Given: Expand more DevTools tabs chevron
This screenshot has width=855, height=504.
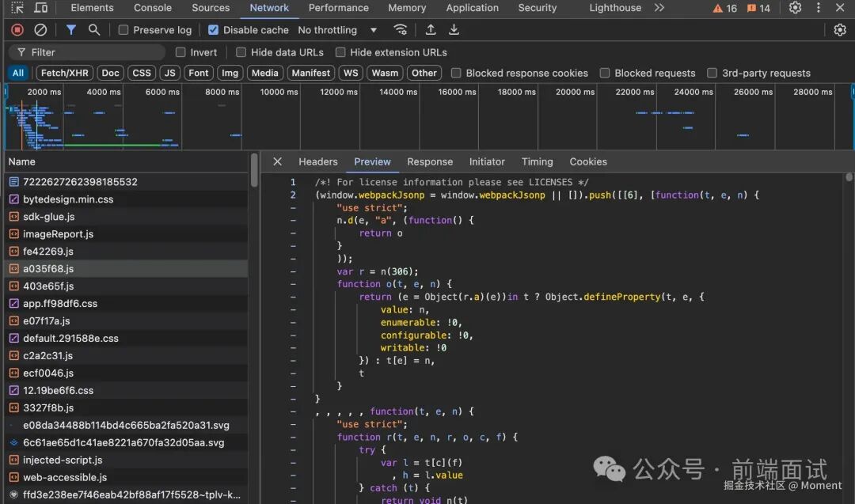Looking at the screenshot, I should tap(659, 8).
